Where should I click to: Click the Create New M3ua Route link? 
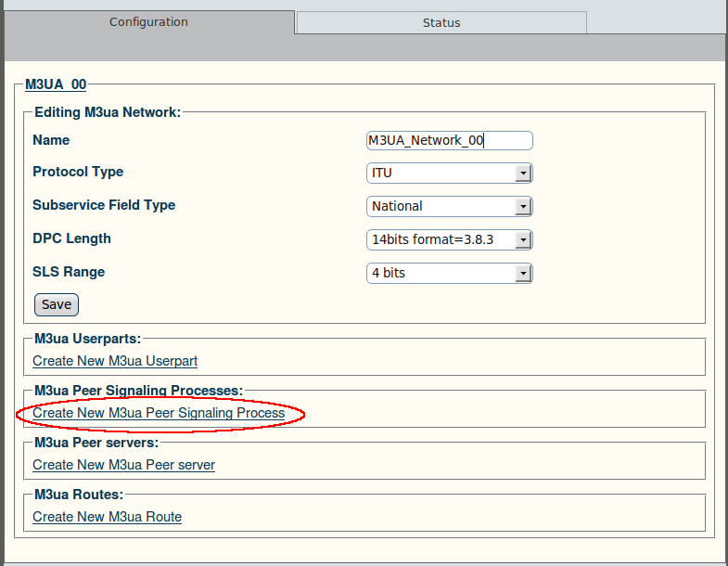tap(108, 517)
